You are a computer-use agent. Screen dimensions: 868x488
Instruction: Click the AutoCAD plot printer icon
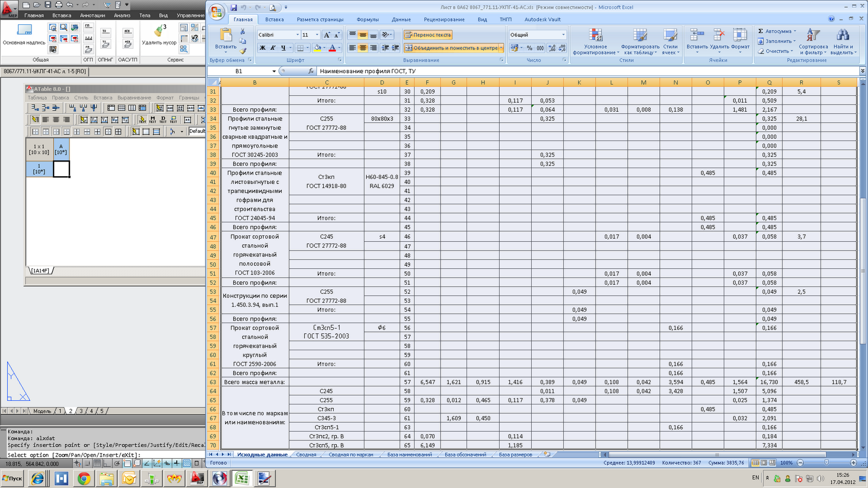coord(58,5)
